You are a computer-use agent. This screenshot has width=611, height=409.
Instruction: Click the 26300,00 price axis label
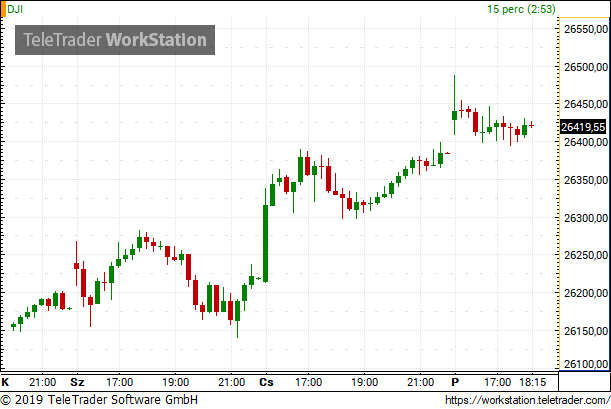click(586, 218)
